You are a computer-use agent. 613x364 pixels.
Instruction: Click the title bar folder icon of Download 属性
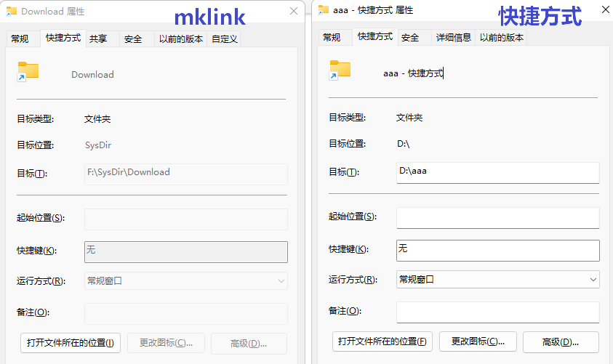pyautogui.click(x=12, y=11)
